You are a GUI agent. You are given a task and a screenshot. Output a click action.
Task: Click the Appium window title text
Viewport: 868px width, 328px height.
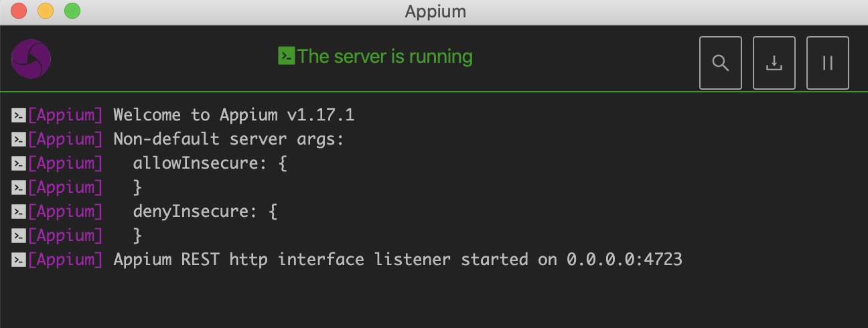click(x=435, y=11)
